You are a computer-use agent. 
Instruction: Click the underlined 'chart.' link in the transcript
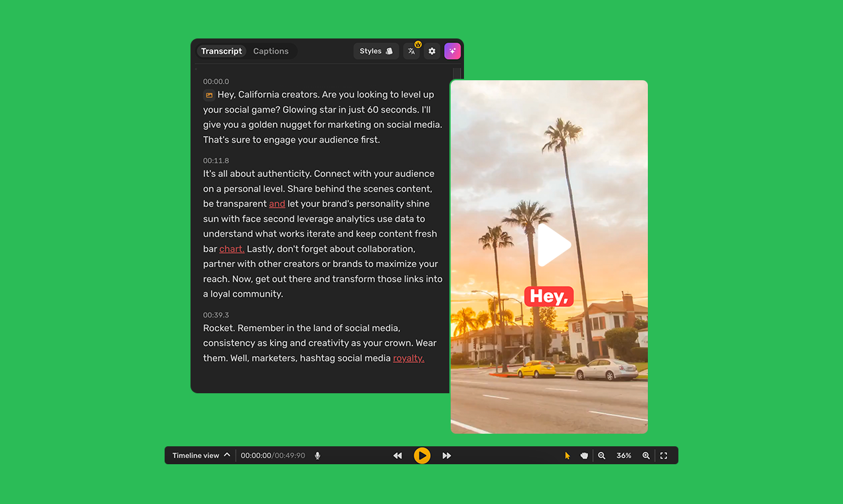tap(231, 248)
